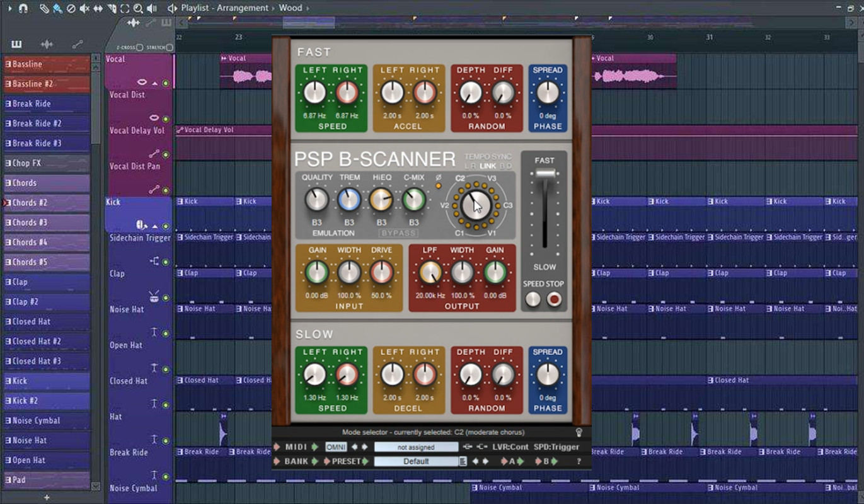Go to the previous preset with left arrow

coord(475,461)
